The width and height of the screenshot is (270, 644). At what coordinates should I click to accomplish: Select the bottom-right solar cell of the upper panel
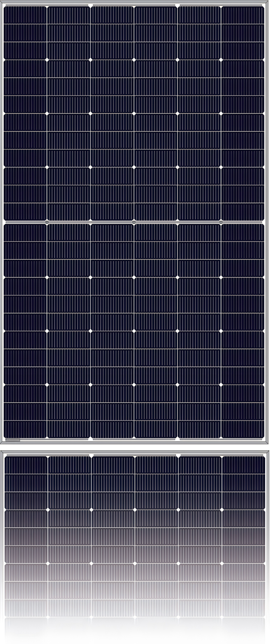click(x=242, y=429)
